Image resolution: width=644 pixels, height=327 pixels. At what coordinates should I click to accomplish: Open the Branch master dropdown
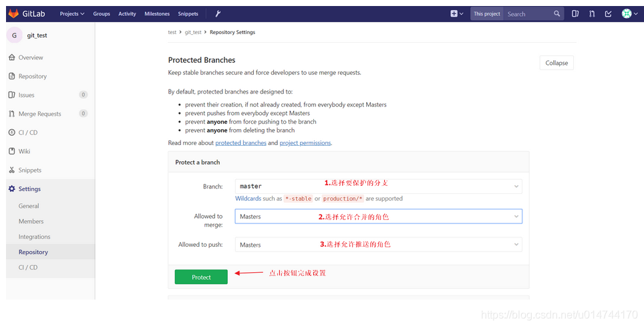pos(378,187)
